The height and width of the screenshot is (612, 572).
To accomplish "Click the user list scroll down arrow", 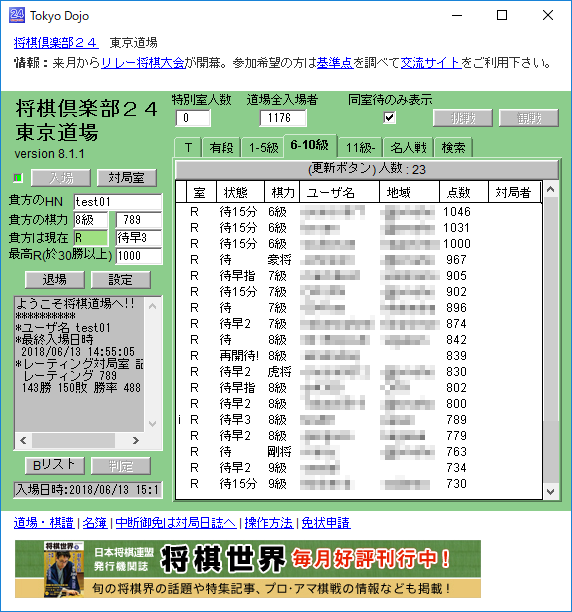I will pos(551,491).
